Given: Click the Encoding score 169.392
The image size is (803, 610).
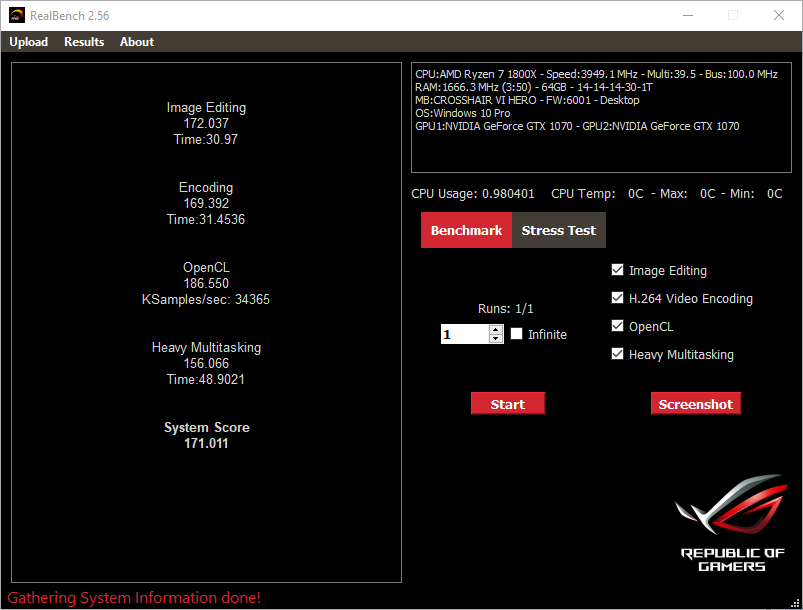Looking at the screenshot, I should point(206,203).
